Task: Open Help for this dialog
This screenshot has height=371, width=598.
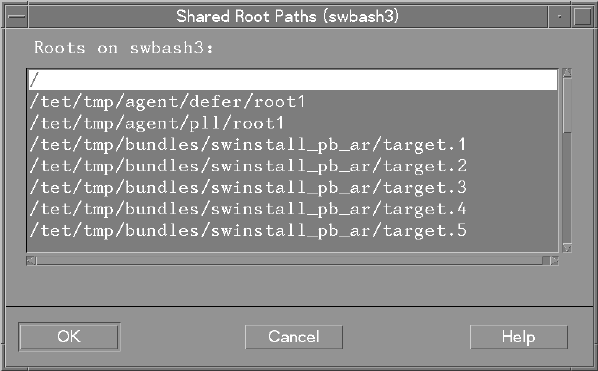Action: (x=519, y=337)
